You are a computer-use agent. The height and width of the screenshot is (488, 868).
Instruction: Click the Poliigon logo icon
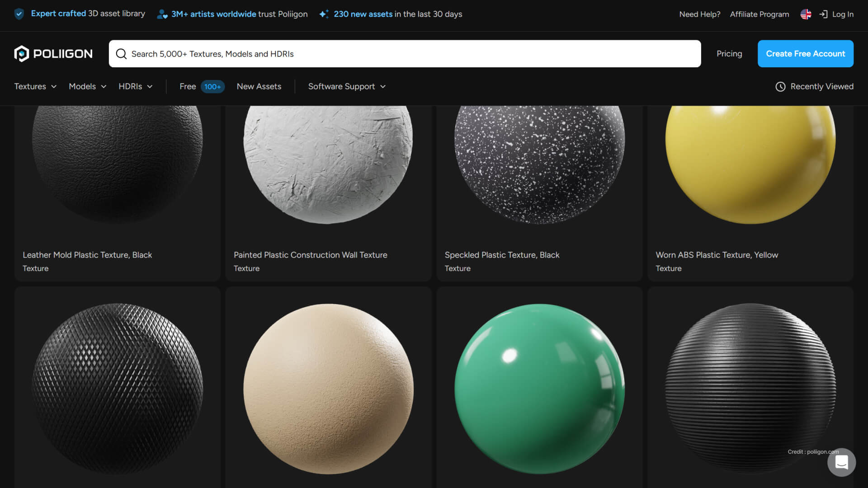(x=22, y=54)
